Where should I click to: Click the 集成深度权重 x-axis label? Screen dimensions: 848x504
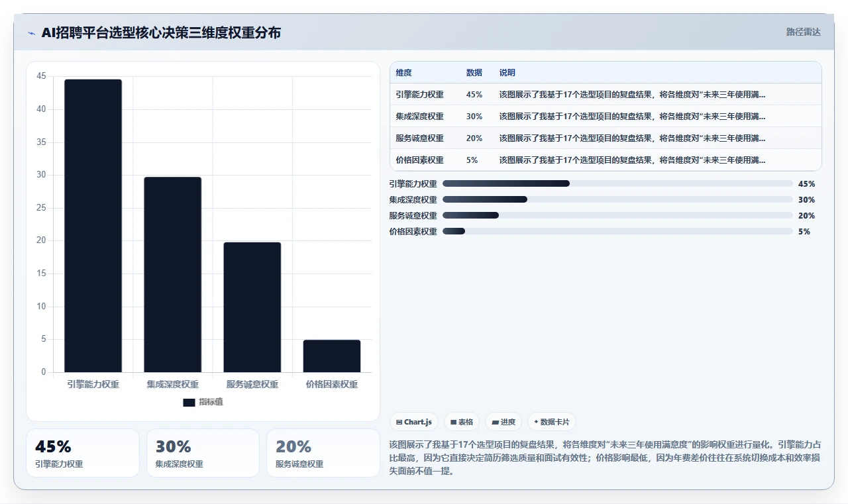[x=173, y=384]
